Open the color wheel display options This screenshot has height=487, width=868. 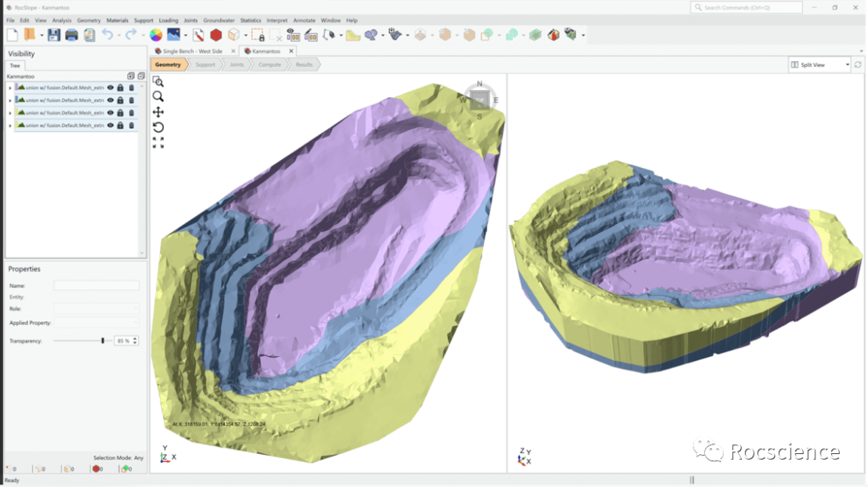coord(156,35)
